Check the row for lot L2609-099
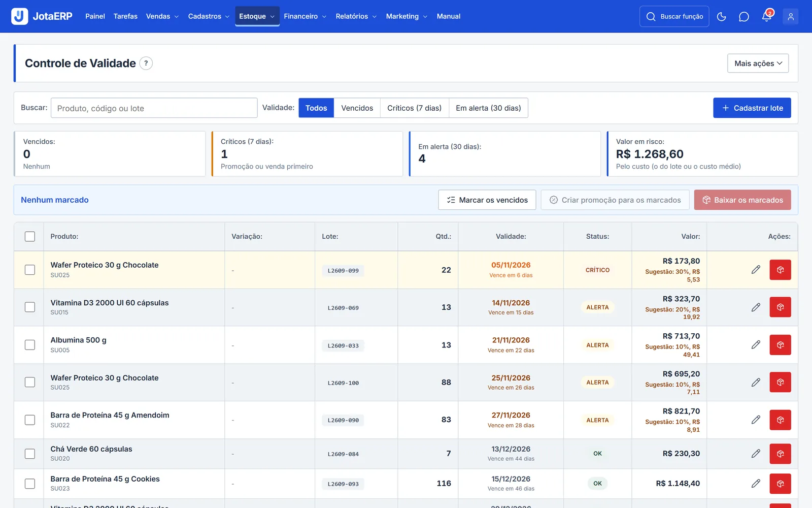This screenshot has height=508, width=812. click(x=30, y=270)
